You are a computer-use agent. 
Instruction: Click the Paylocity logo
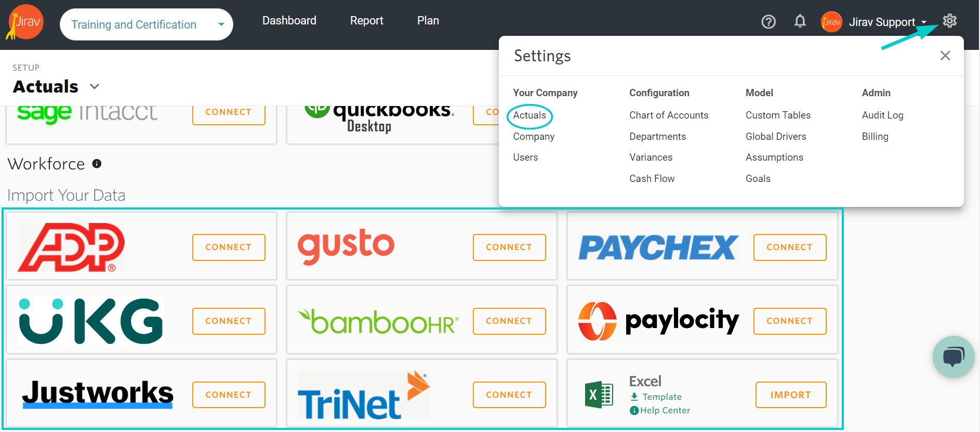pyautogui.click(x=658, y=321)
